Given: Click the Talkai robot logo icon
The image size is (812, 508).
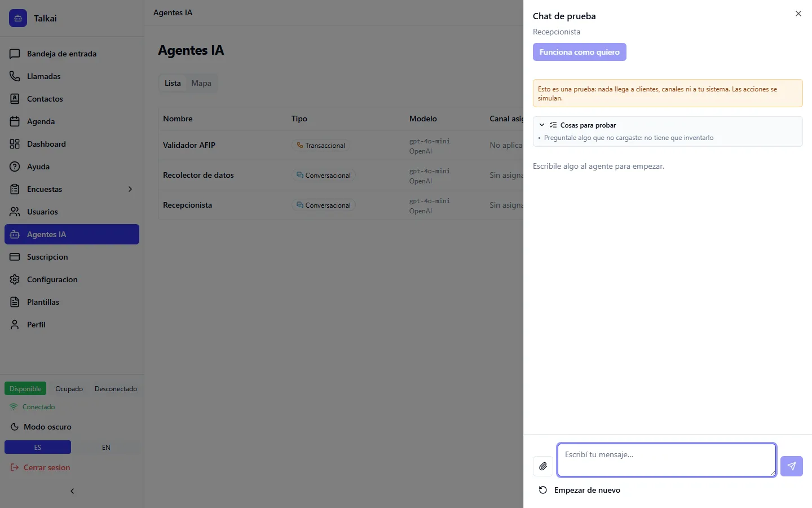Looking at the screenshot, I should coord(18,18).
